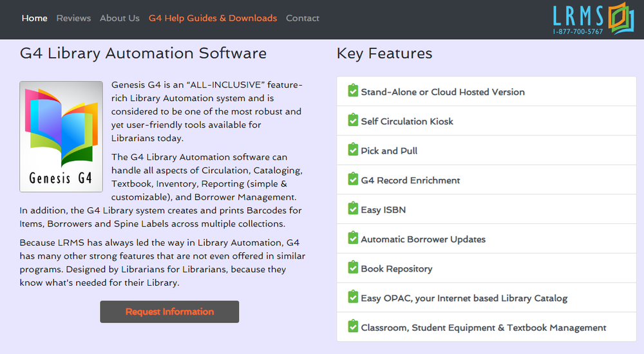Open the About Us page

(120, 18)
